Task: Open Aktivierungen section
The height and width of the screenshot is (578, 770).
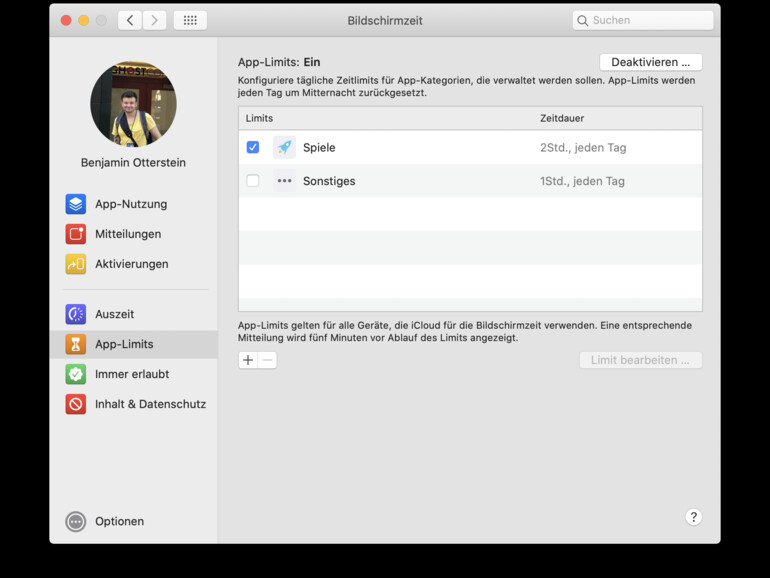Action: click(130, 264)
